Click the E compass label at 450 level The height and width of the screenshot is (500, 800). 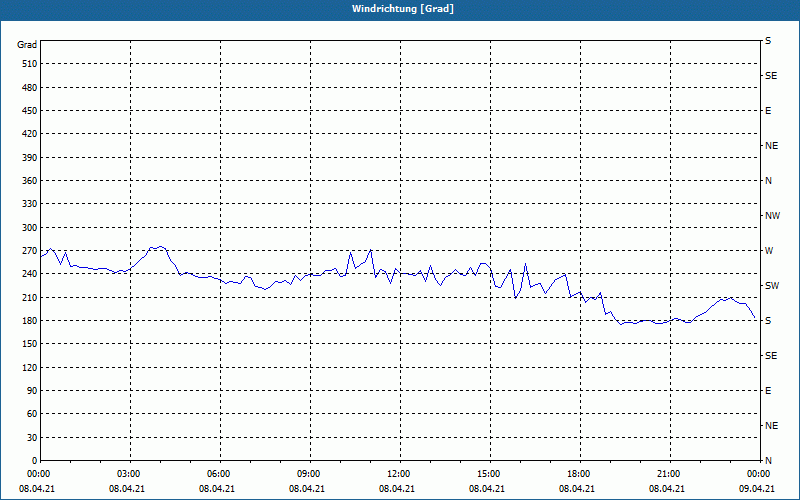point(768,111)
